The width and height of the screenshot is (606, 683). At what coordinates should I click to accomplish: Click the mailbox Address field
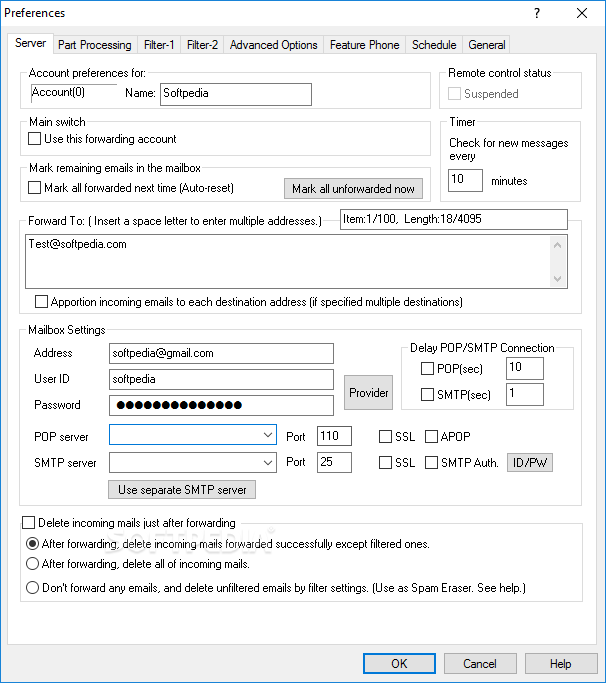[221, 353]
